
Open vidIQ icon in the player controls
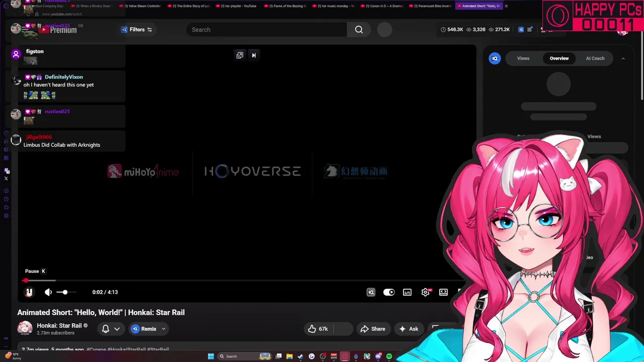(371, 292)
